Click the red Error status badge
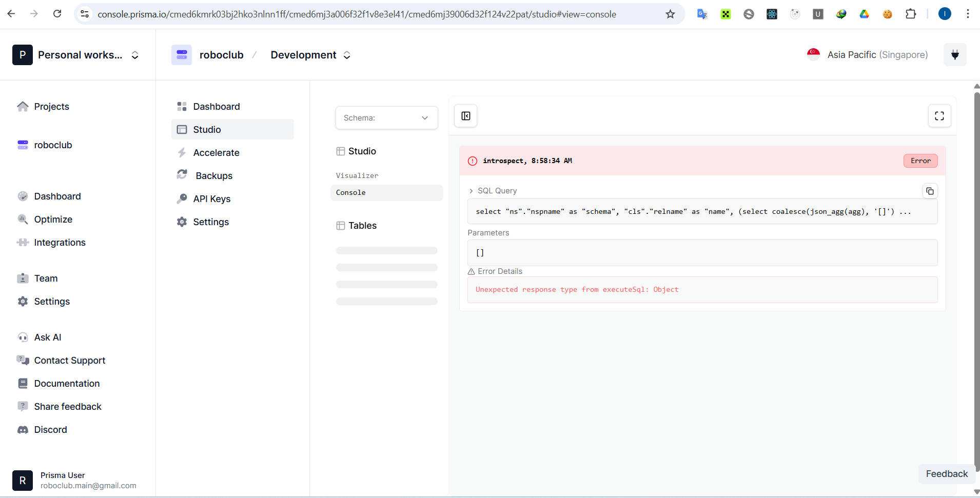Image resolution: width=980 pixels, height=498 pixels. pyautogui.click(x=920, y=161)
